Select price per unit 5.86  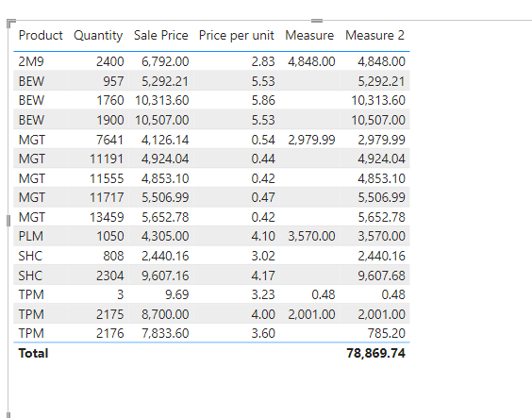point(263,100)
